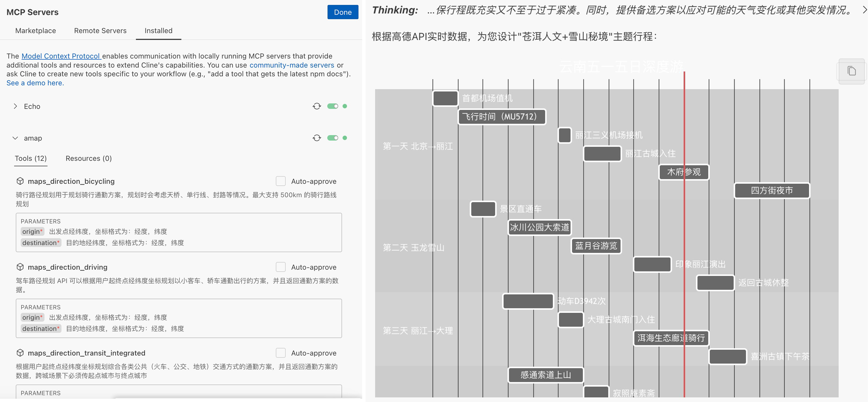Click the 第一天 北京→丽江 section label
Screen dimensions: 868x402
[418, 146]
